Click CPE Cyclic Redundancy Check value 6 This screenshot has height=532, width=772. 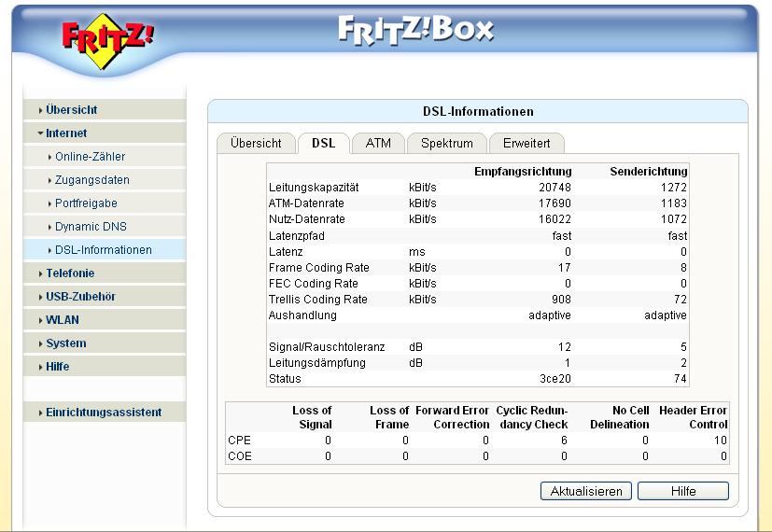tap(564, 441)
